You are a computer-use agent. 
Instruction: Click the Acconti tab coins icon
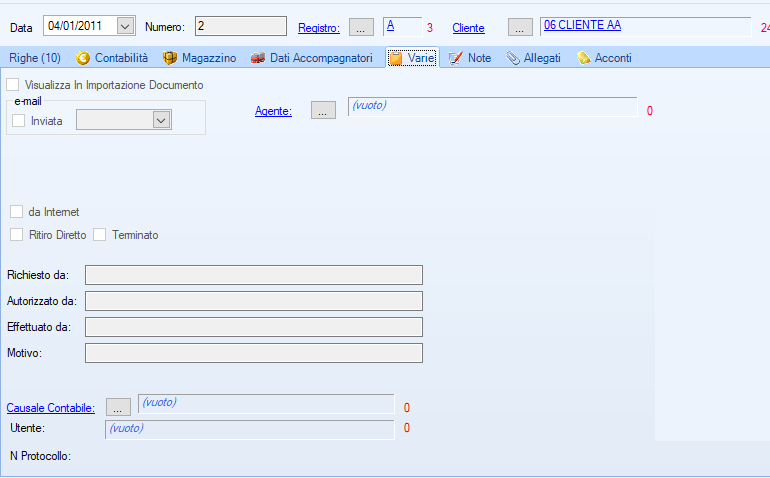[583, 58]
